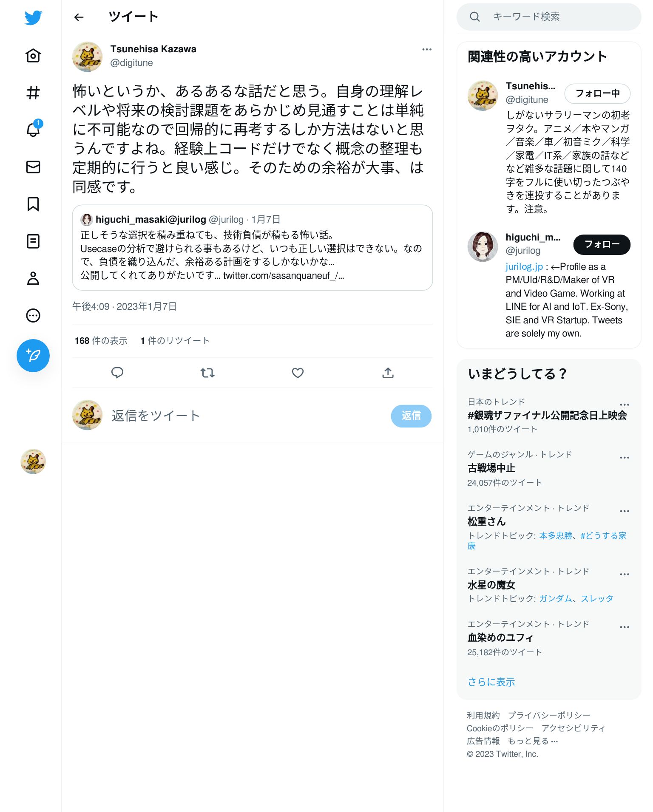Click the キーワード検索 search field
This screenshot has width=653, height=812.
[x=549, y=17]
